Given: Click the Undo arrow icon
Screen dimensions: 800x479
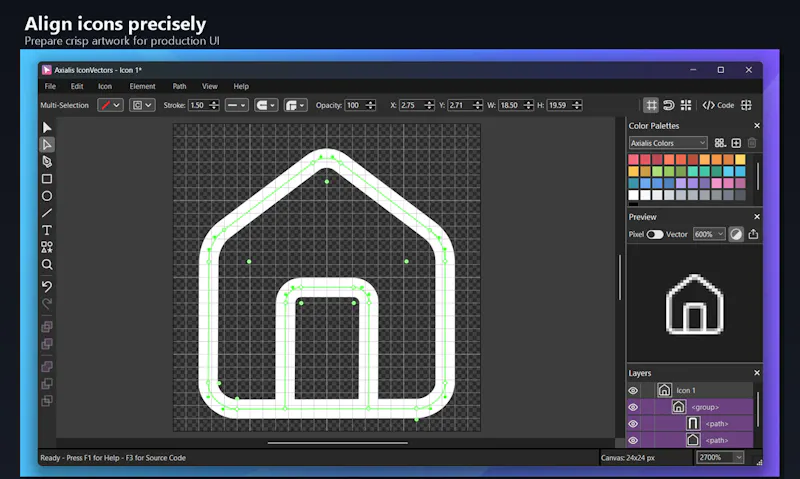Looking at the screenshot, I should click(x=47, y=286).
